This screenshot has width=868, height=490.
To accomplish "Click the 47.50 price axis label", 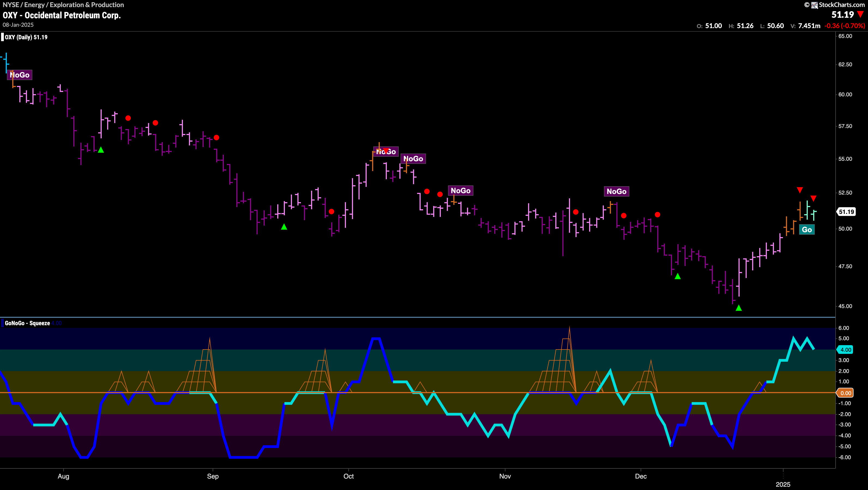I will (845, 266).
